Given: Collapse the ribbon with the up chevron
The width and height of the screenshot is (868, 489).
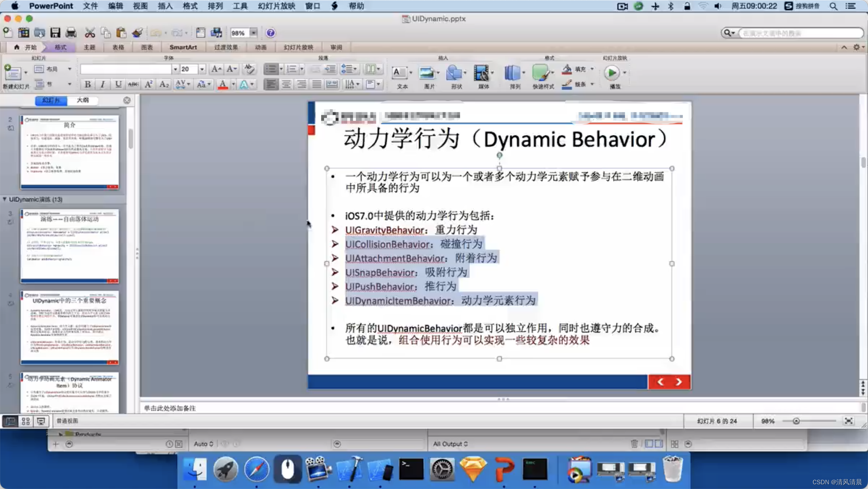Looking at the screenshot, I should click(844, 47).
